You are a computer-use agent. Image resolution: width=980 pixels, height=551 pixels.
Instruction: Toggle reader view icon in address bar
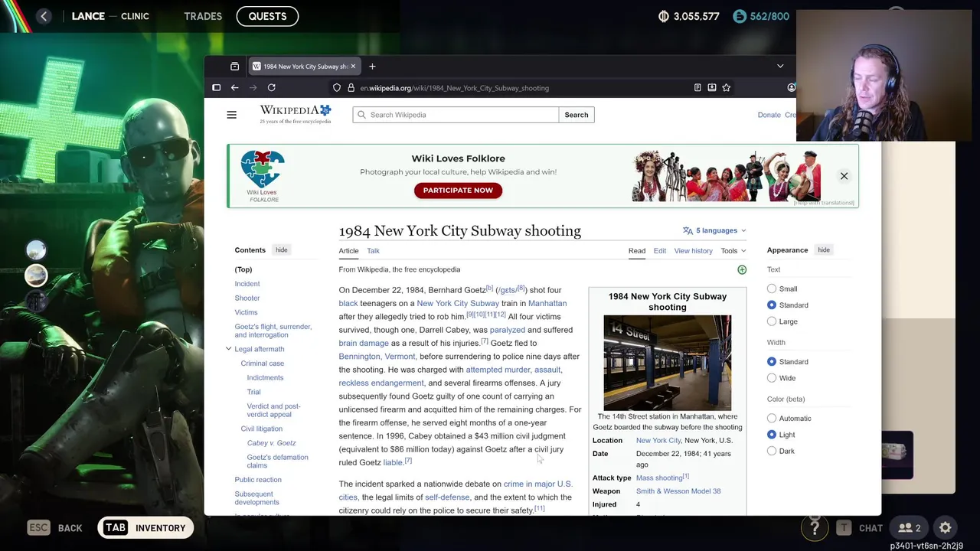tap(697, 88)
